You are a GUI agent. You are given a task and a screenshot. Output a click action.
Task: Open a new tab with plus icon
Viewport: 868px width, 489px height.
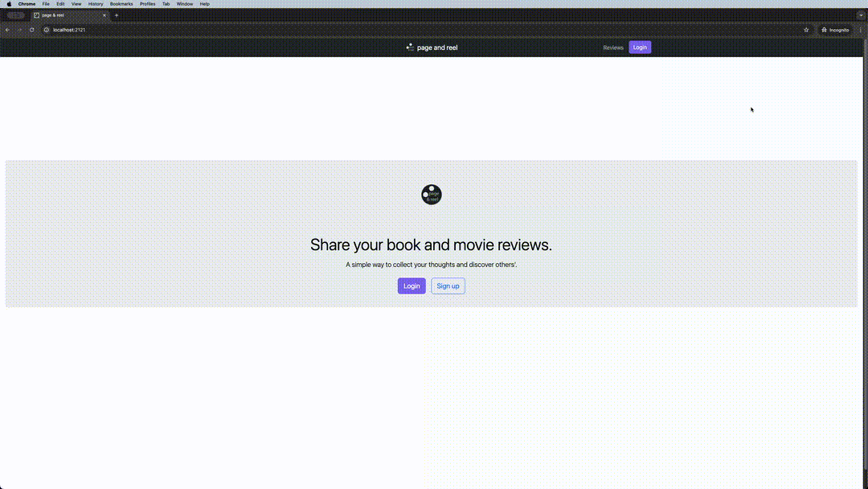(x=117, y=15)
